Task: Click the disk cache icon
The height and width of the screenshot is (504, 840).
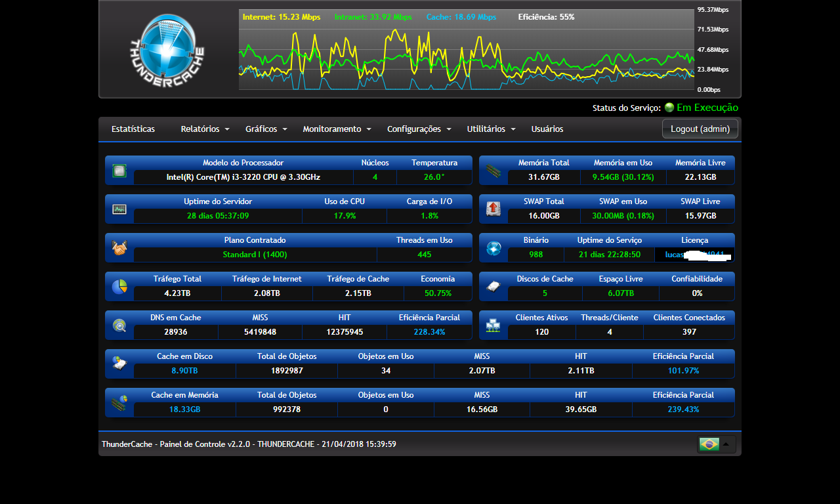Action: pos(119,364)
